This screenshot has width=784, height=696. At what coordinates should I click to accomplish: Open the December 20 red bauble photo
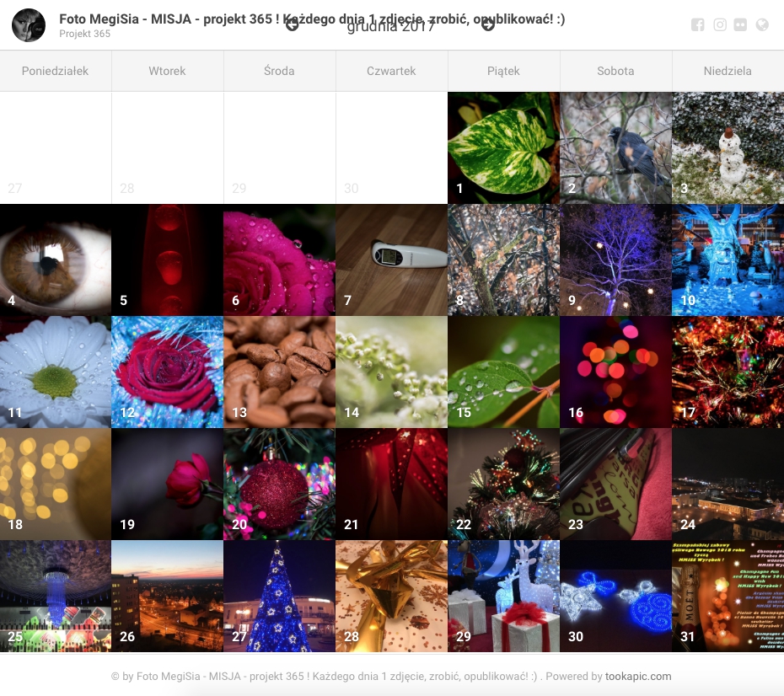pyautogui.click(x=279, y=484)
